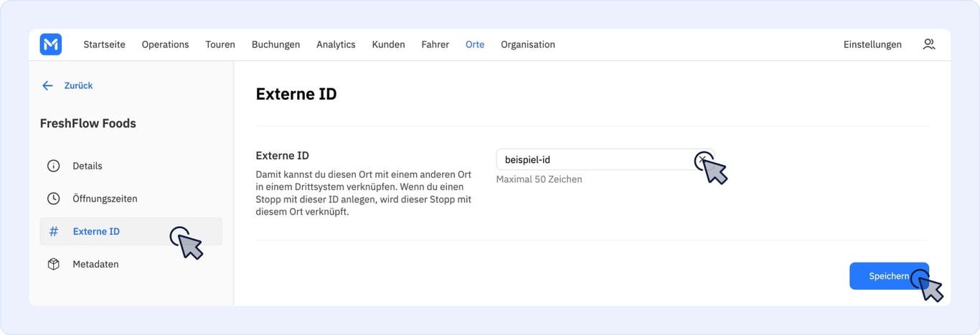The image size is (980, 335).
Task: Click the blue M app logo
Action: click(51, 44)
